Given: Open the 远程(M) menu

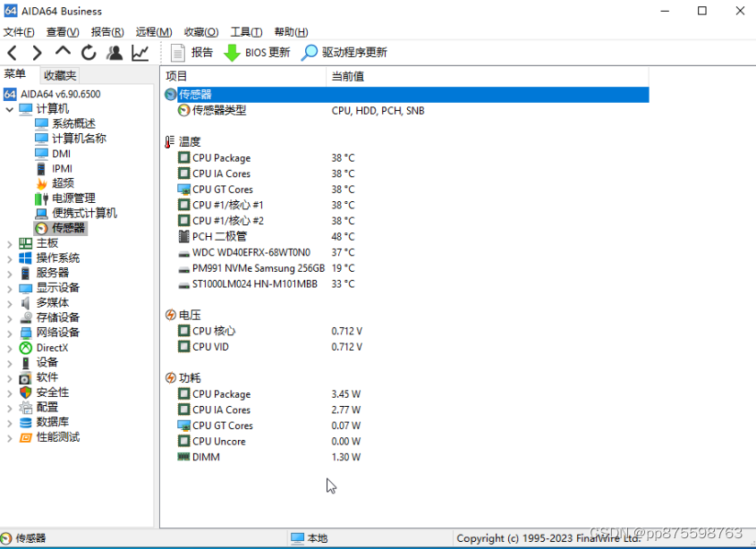Looking at the screenshot, I should tap(154, 32).
